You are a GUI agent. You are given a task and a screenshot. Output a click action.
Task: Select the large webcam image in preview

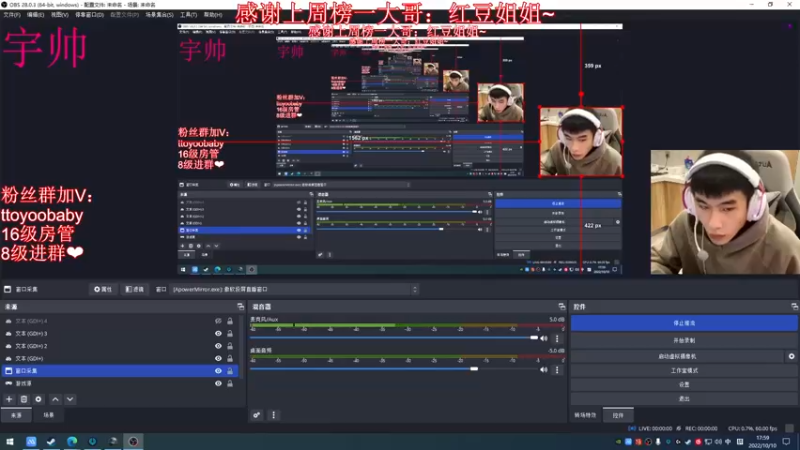(x=725, y=212)
